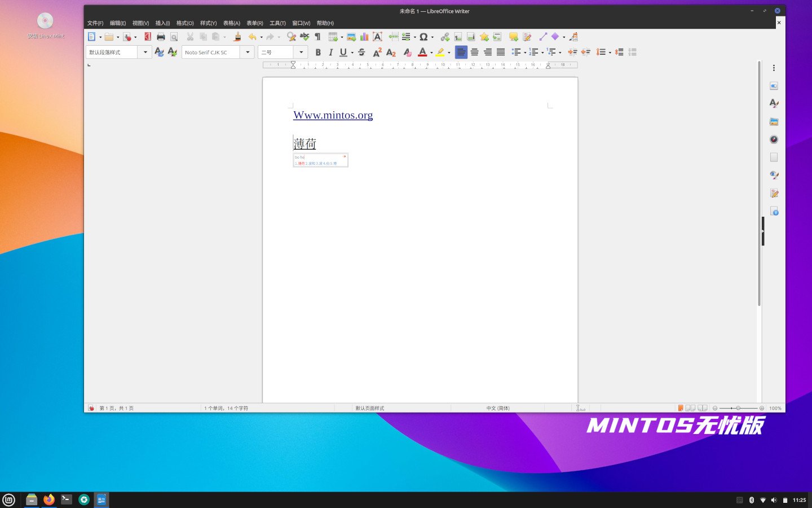Click the Insert Comment icon
Screen dimensions: 812x508
(513, 37)
